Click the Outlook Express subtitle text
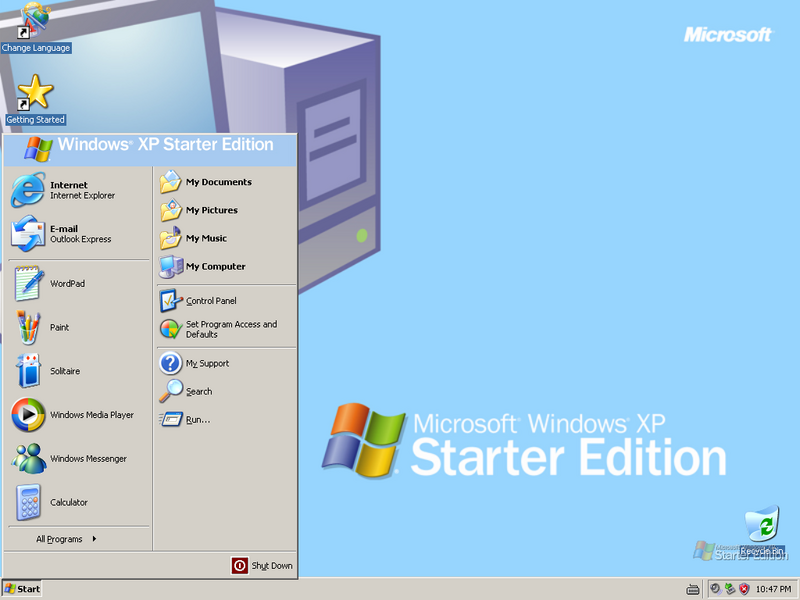Screen dimensions: 800x600 (81, 239)
